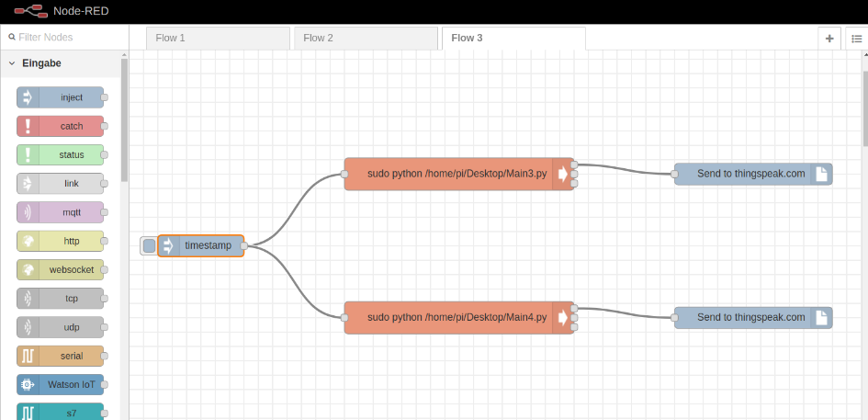Switch to the Flow 1 tab
Viewport: 868px width, 420px height.
point(218,38)
